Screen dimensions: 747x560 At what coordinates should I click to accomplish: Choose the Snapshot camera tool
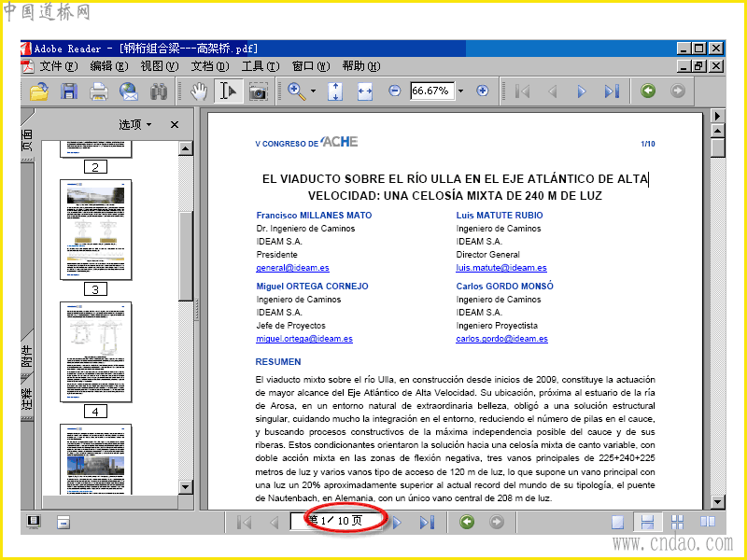(258, 91)
